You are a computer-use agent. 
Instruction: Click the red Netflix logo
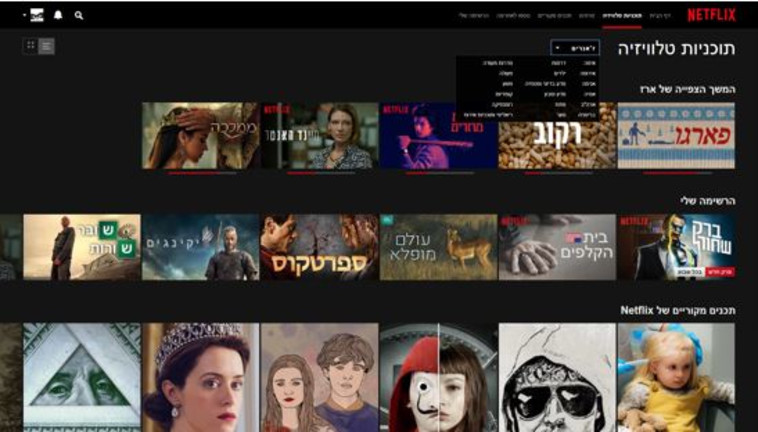point(711,15)
